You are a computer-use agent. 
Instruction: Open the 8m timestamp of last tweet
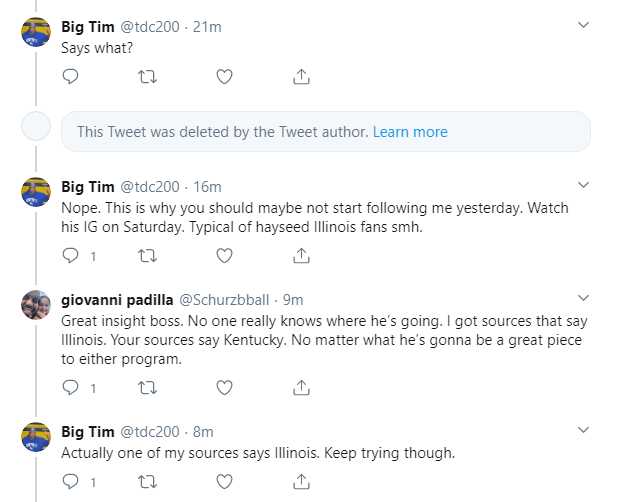click(x=203, y=431)
